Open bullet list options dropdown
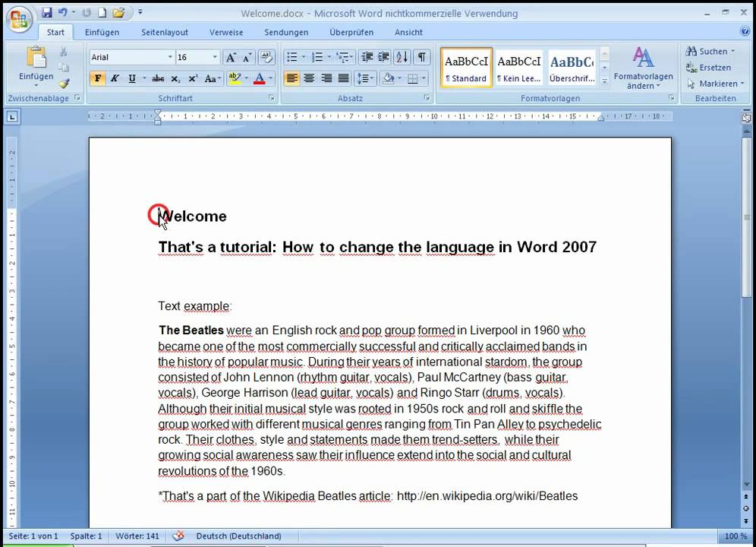 point(304,58)
